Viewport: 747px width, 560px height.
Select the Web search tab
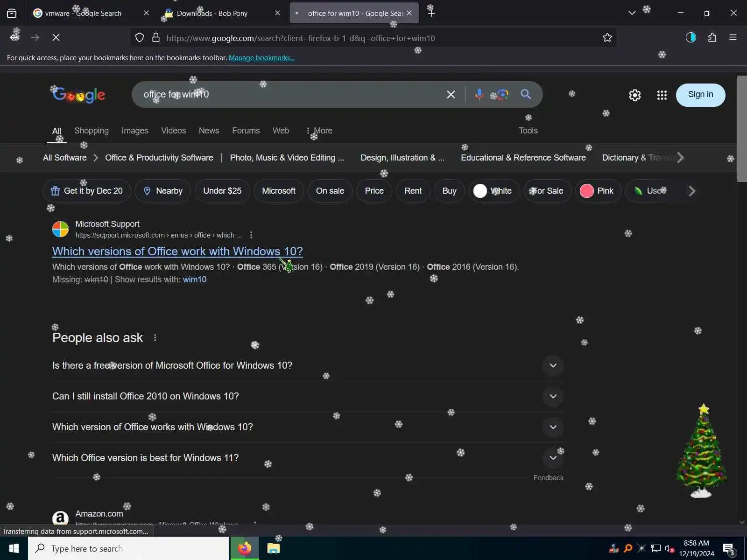coord(281,131)
